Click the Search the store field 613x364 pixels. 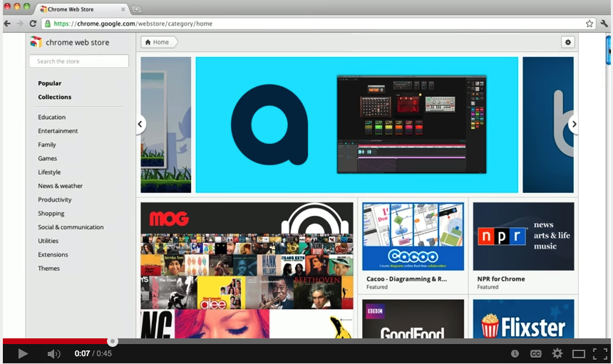coord(79,61)
